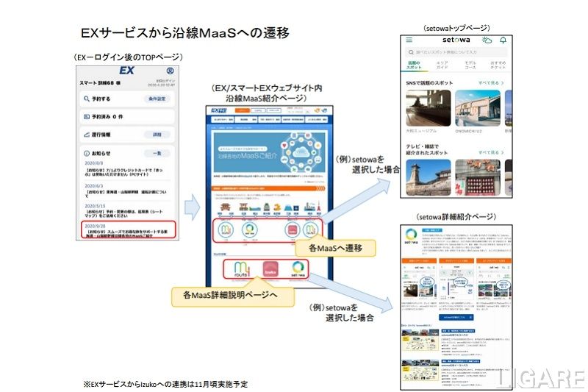Open the red storefront photo card

(478, 177)
